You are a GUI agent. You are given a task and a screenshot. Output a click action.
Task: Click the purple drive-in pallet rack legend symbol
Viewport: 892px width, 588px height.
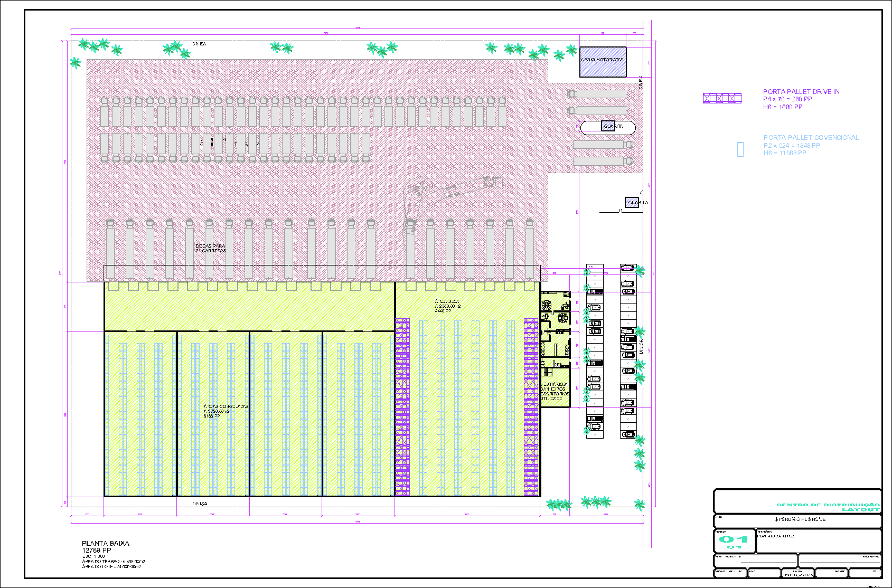722,98
